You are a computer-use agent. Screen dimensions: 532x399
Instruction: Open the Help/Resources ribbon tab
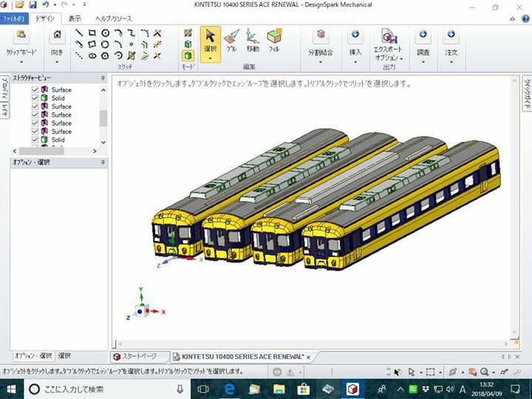click(114, 18)
